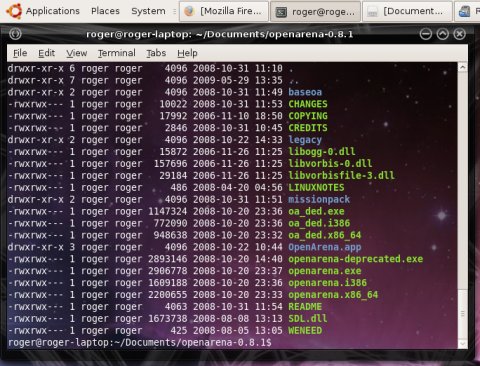This screenshot has height=366, width=480.
Task: Click the terminal scrollbar thumb
Action: click(462, 314)
